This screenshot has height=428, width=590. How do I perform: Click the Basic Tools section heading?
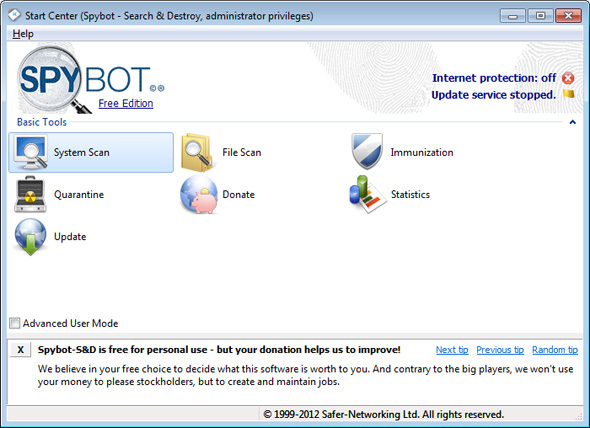coord(42,122)
